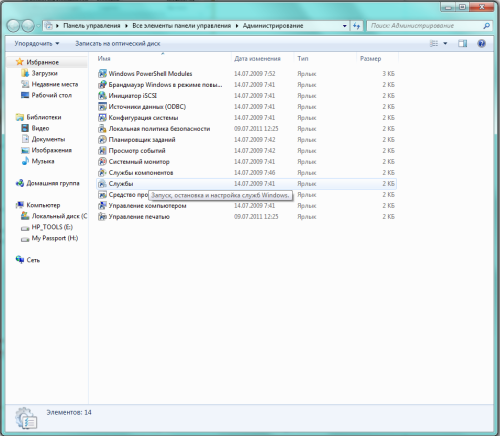Click the Системный монитор icon
Image resolution: width=500 pixels, height=436 pixels.
[102, 162]
